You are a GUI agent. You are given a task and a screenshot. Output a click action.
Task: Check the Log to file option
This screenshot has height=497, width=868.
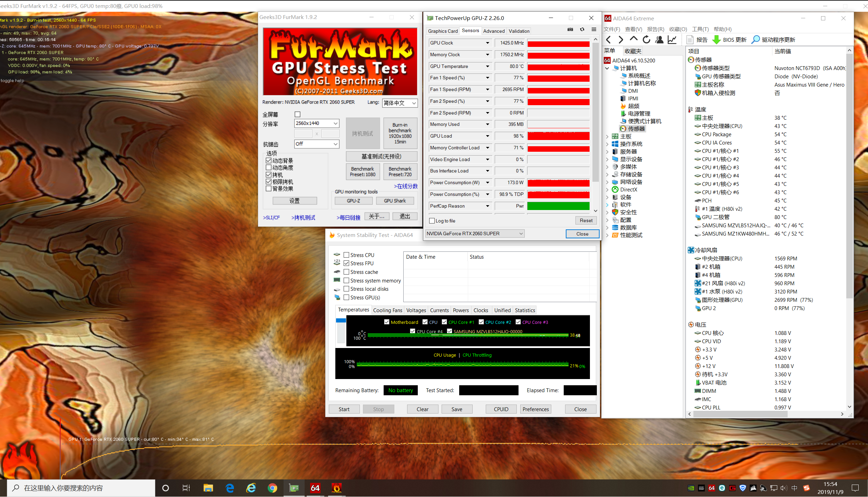point(432,221)
